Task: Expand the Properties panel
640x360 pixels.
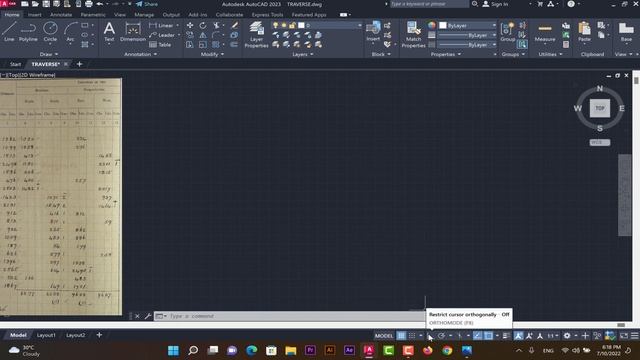Action: [x=446, y=54]
